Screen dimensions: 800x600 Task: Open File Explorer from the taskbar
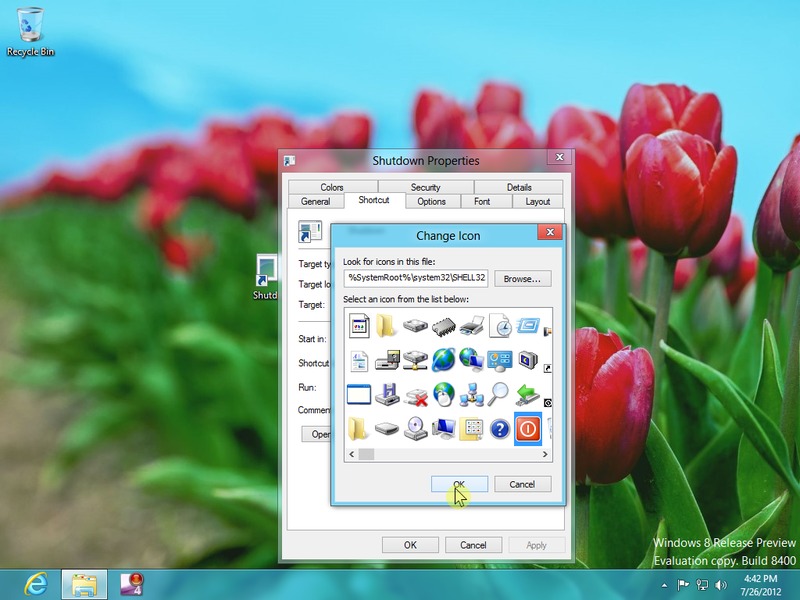(x=84, y=584)
